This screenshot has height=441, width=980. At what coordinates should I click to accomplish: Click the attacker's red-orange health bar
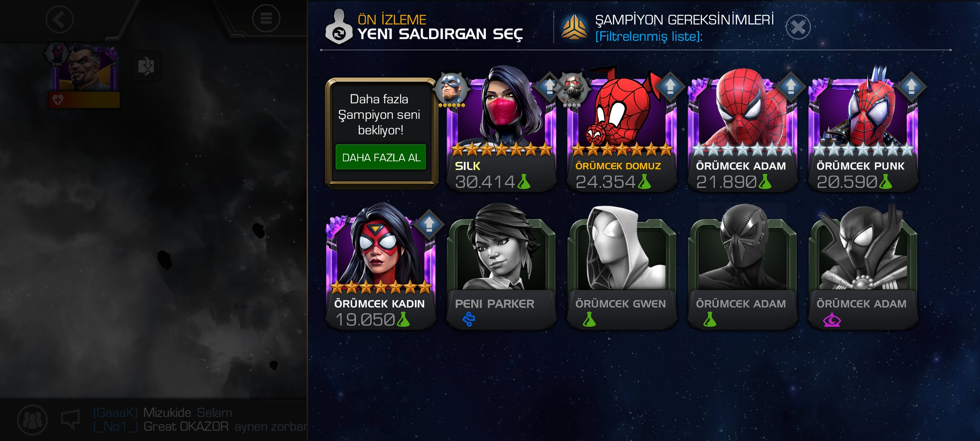click(84, 100)
